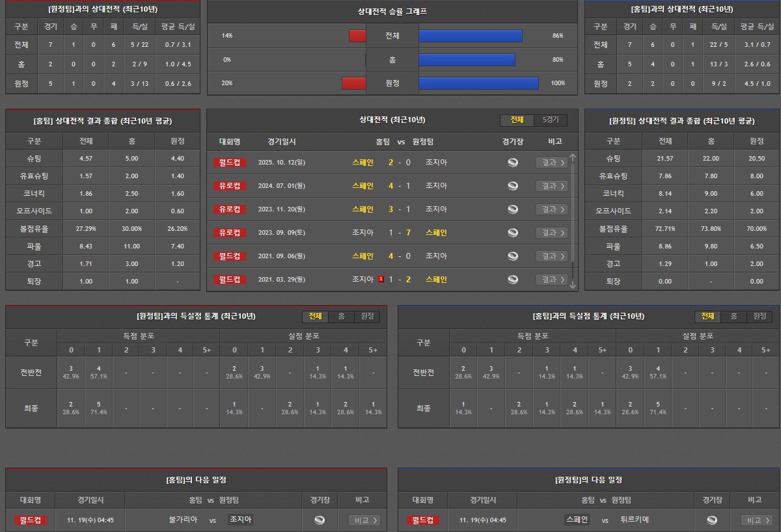This screenshot has height=532, width=781.
Task: Select 원정 tab in right goal statistics
Action: pos(759,317)
